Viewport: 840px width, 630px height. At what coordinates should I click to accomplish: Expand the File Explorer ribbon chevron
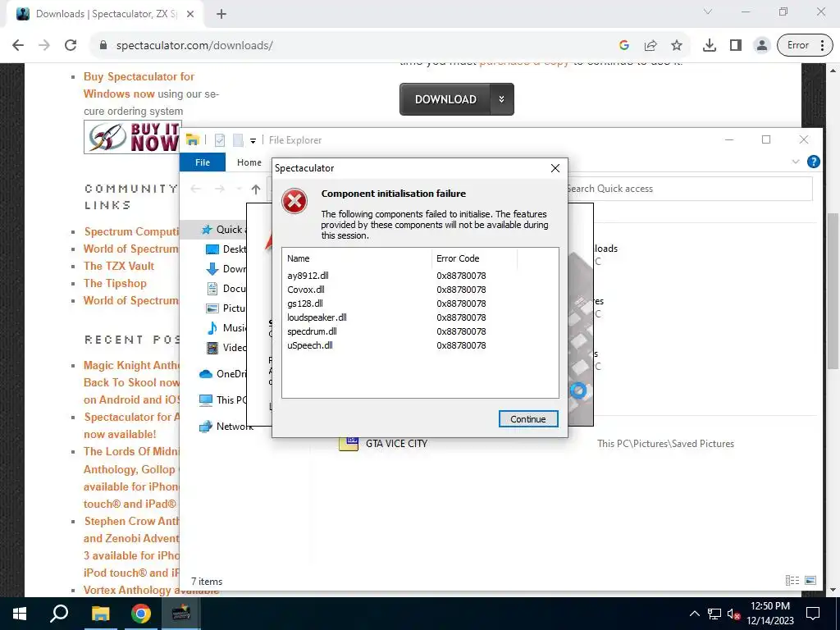tap(796, 162)
